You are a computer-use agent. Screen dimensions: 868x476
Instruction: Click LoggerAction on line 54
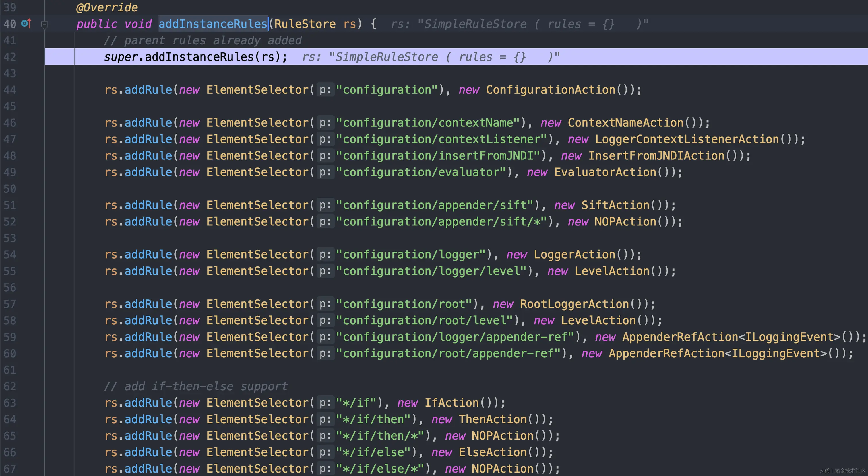pyautogui.click(x=575, y=255)
